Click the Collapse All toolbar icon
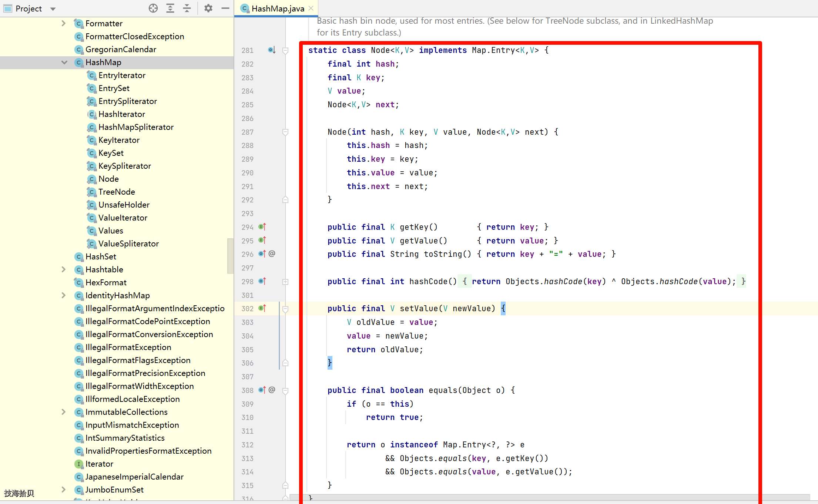This screenshot has width=818, height=504. click(x=187, y=8)
